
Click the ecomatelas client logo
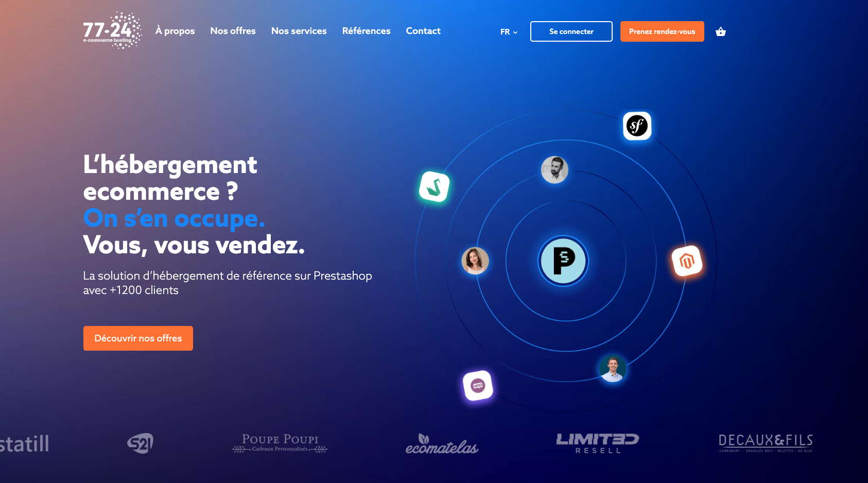(442, 444)
